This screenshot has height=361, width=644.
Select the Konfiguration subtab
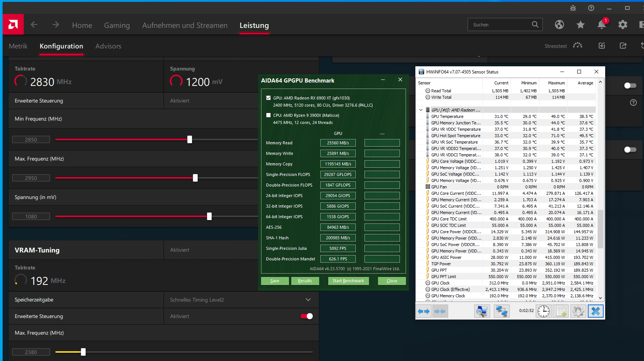coord(61,46)
